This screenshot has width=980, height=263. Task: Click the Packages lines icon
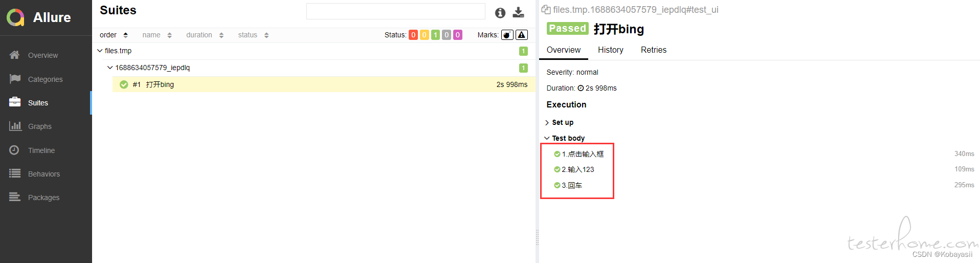coord(15,197)
